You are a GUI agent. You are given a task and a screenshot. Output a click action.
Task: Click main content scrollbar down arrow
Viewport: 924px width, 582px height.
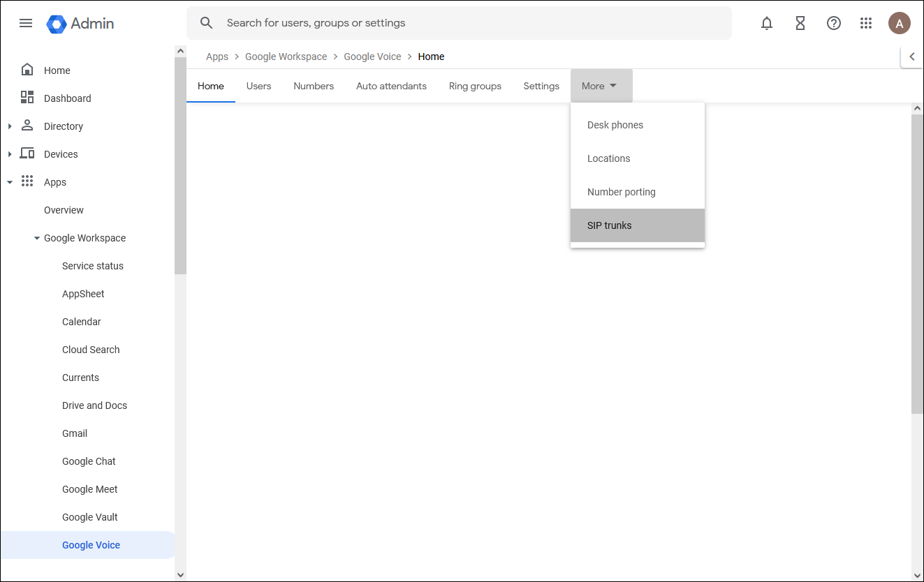[x=918, y=575]
